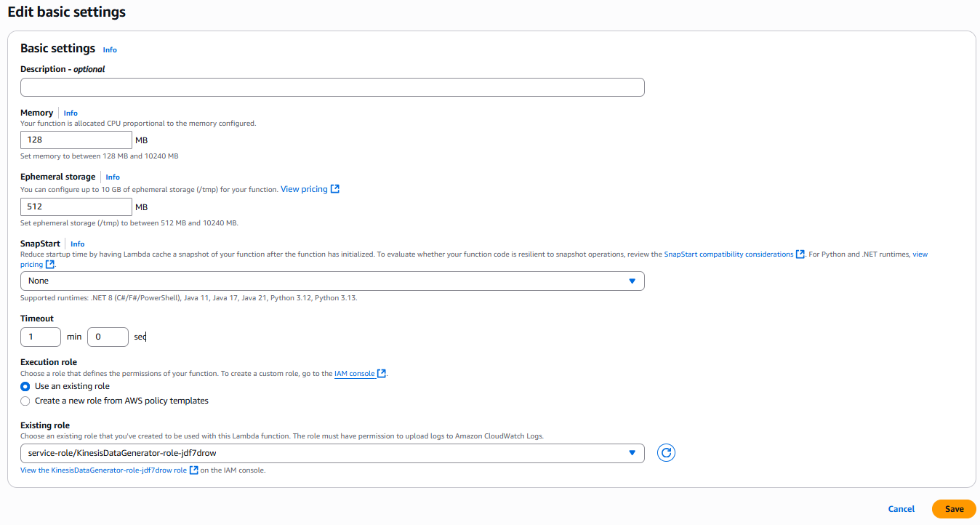Open Info link next to Memory
The height and width of the screenshot is (525, 980).
point(71,113)
